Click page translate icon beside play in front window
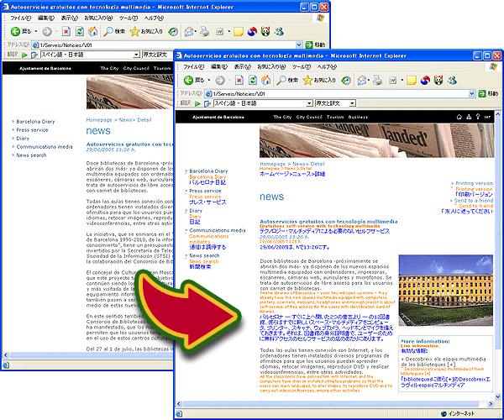Screen dimensions: 504x420 tap(207, 103)
